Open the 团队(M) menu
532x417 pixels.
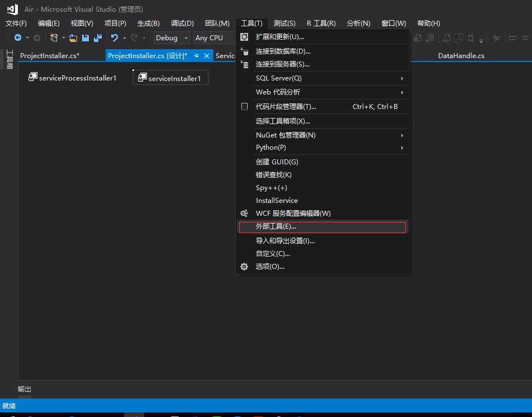217,23
